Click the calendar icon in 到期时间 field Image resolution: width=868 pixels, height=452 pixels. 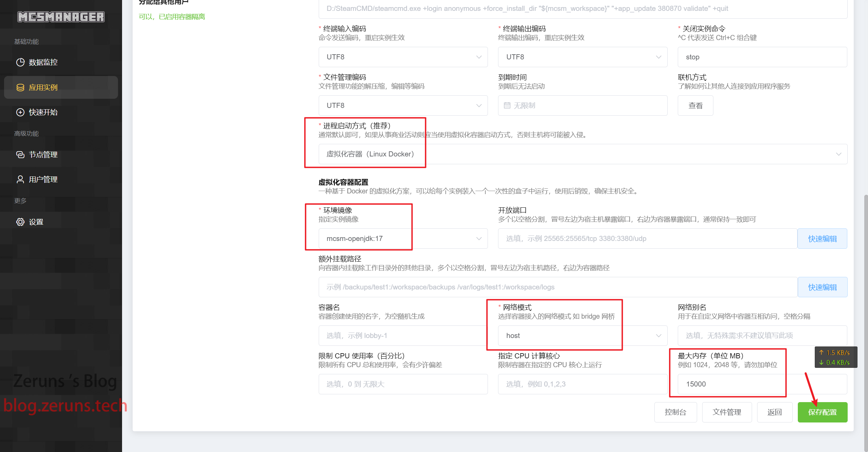tap(507, 106)
